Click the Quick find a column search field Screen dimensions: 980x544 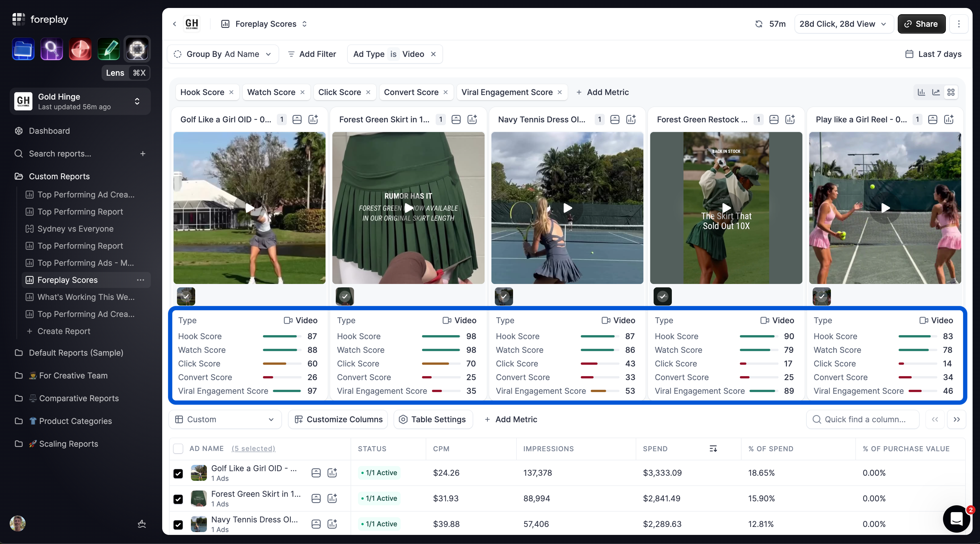click(x=862, y=419)
